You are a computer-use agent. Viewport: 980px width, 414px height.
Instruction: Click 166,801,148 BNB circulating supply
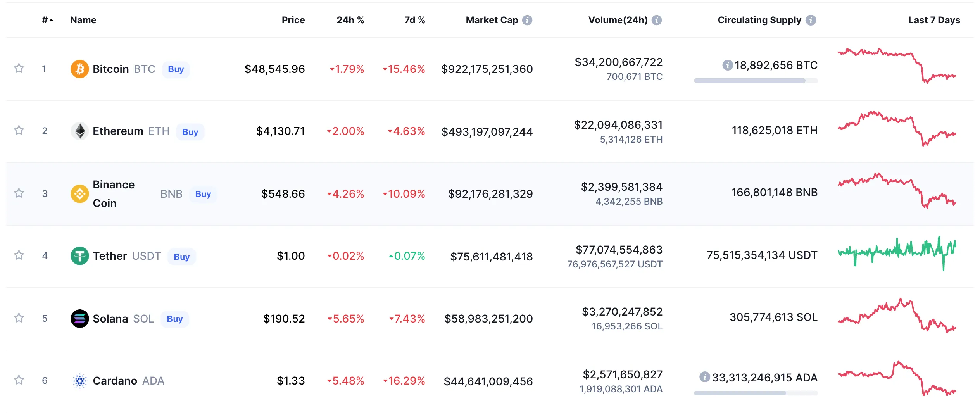click(x=775, y=192)
